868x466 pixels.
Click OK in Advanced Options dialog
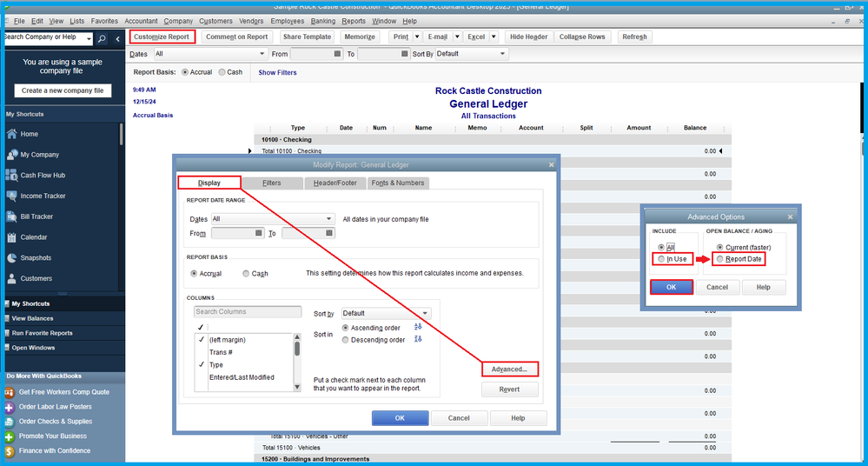(671, 287)
